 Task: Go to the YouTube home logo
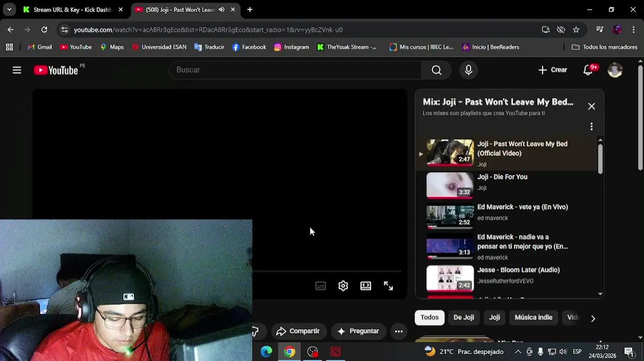pos(56,70)
